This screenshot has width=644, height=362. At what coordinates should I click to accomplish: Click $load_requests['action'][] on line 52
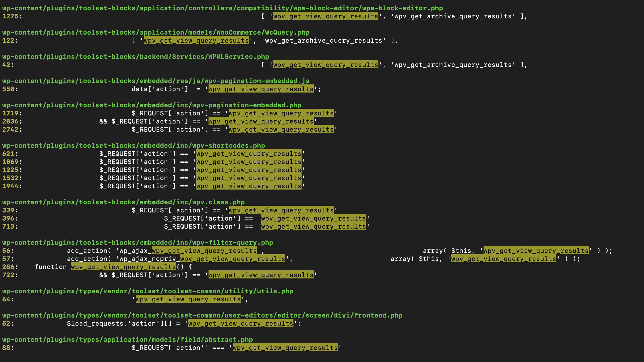(119, 324)
